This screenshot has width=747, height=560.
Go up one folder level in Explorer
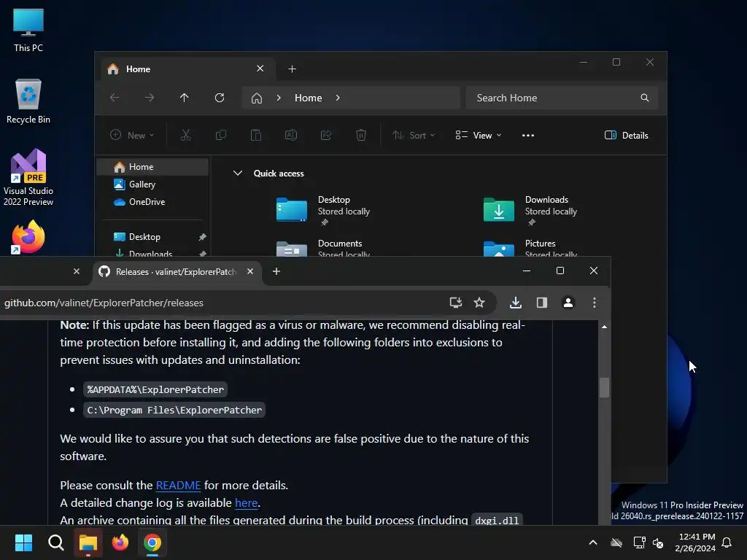185,98
